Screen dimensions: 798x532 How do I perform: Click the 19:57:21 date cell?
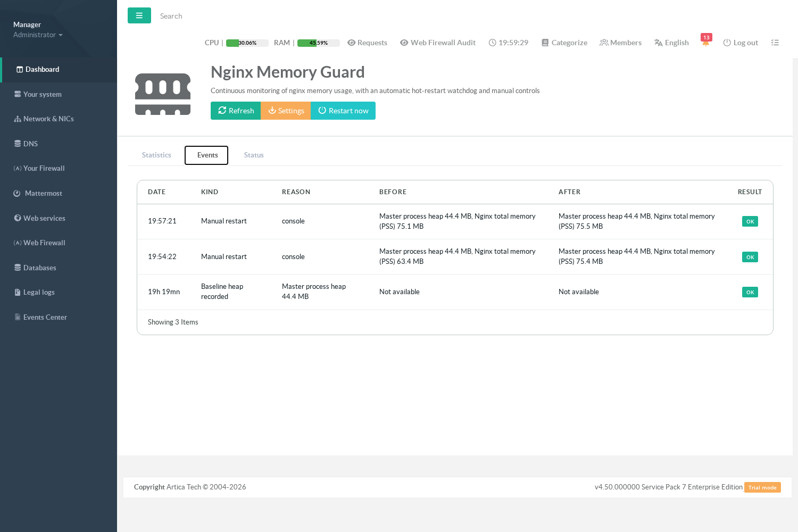(162, 221)
